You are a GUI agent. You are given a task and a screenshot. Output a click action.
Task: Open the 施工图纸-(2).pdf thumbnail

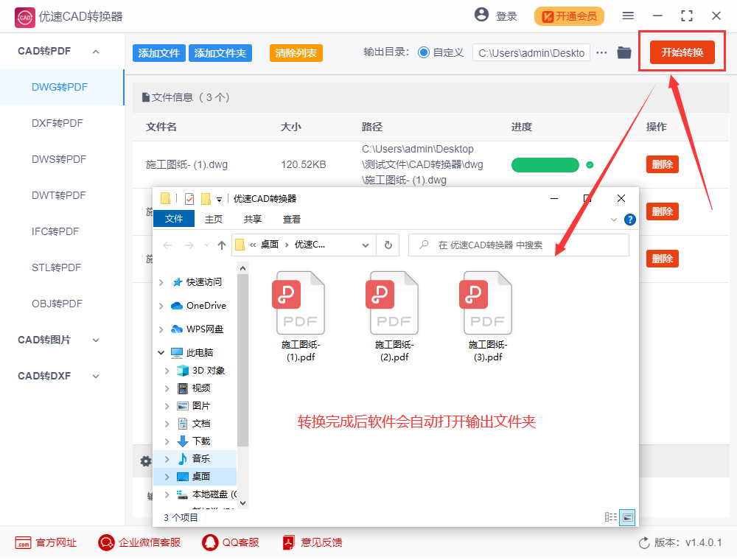(x=393, y=302)
